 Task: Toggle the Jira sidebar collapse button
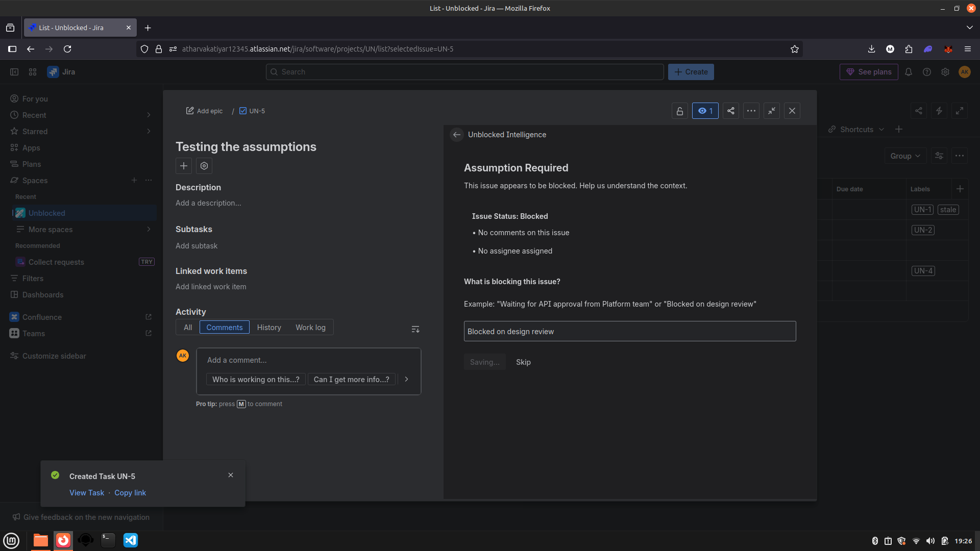pyautogui.click(x=14, y=72)
